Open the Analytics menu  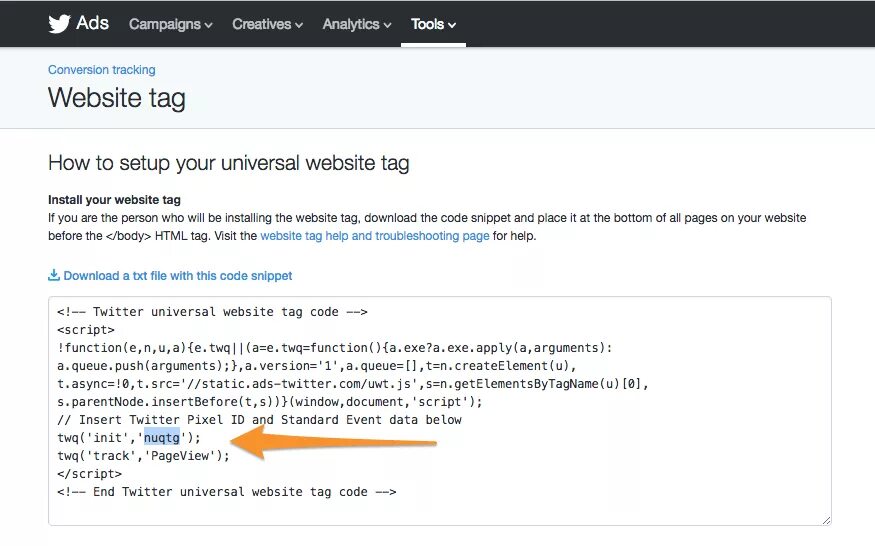coord(357,24)
